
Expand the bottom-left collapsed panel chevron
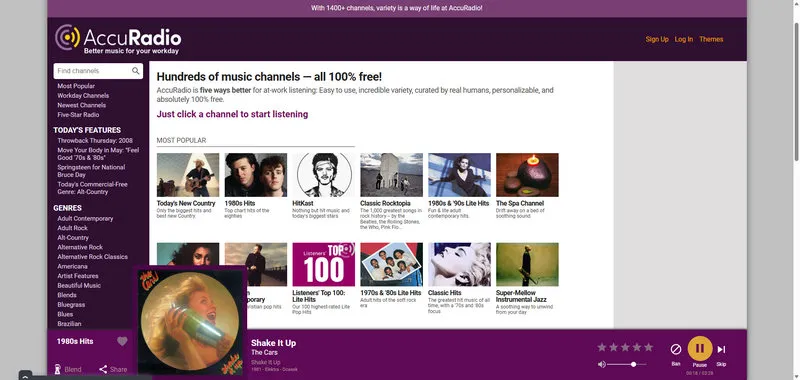pyautogui.click(x=26, y=376)
